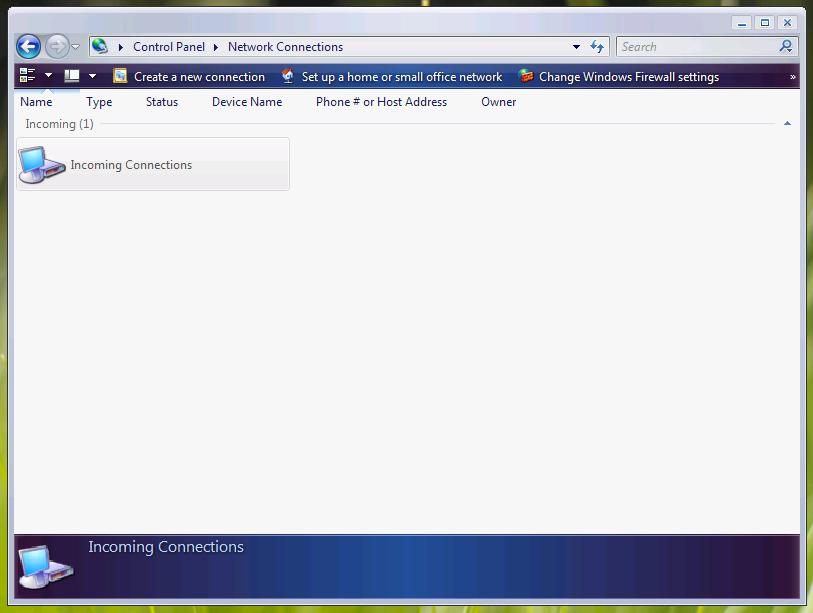Open the Views dropdown arrow
813x613 pixels.
(92, 76)
